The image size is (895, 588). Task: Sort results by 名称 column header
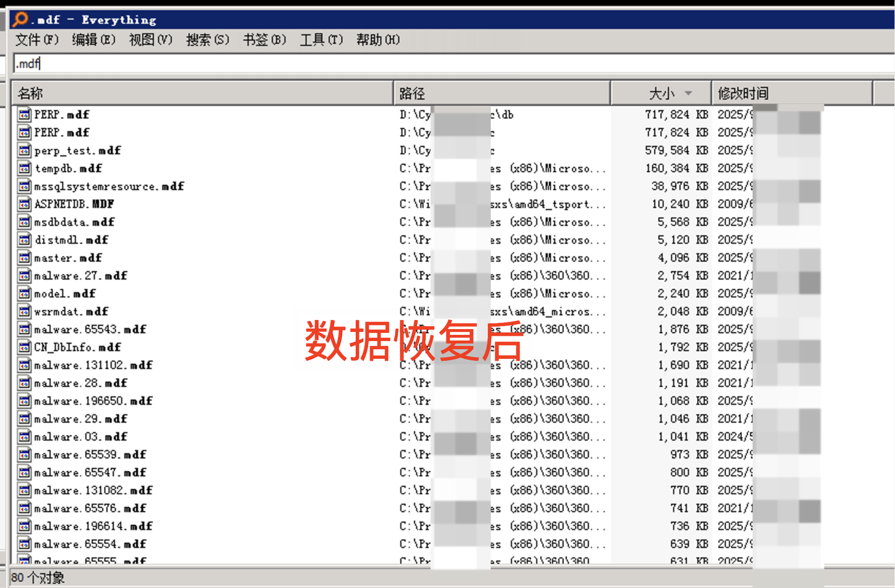tap(202, 93)
